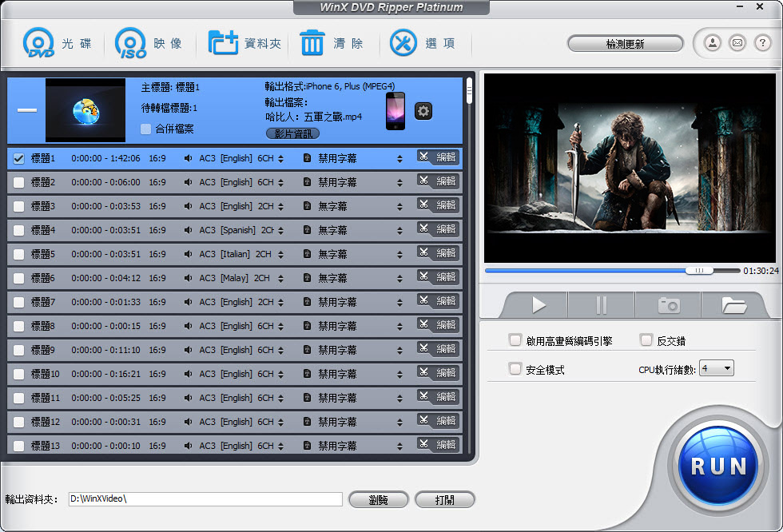Screen dimensions: 783x532
Task: Click the RUN button to start ripping
Action: pyautogui.click(x=718, y=466)
